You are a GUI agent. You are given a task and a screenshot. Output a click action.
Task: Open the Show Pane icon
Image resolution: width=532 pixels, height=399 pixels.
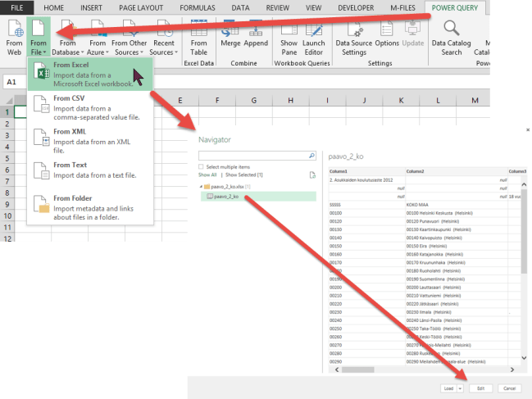coord(289,39)
